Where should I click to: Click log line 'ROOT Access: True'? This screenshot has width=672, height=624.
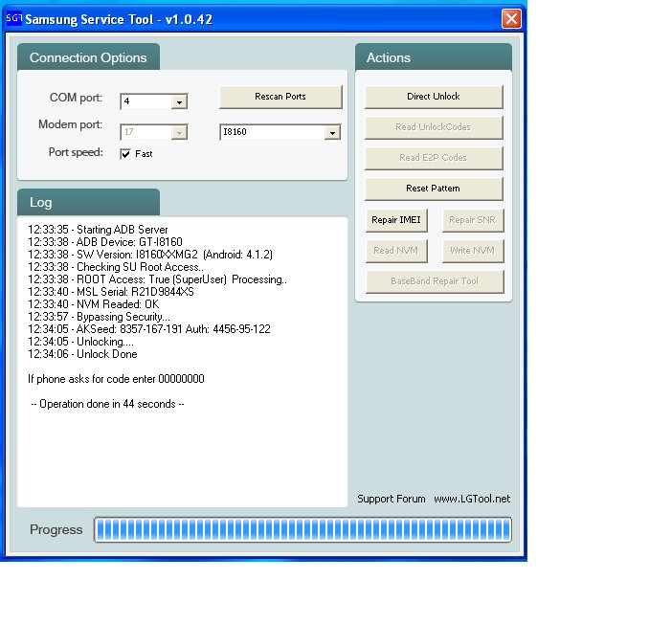pos(157,279)
